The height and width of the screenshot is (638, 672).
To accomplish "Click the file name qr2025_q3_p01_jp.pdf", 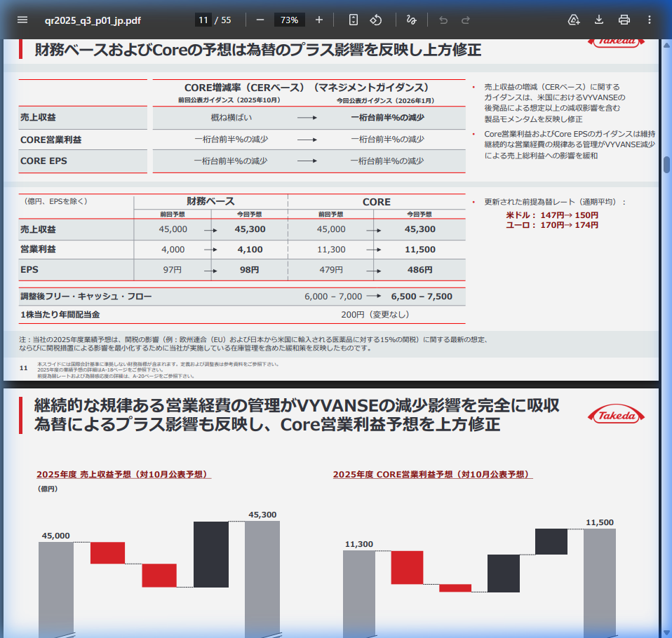I will (93, 20).
